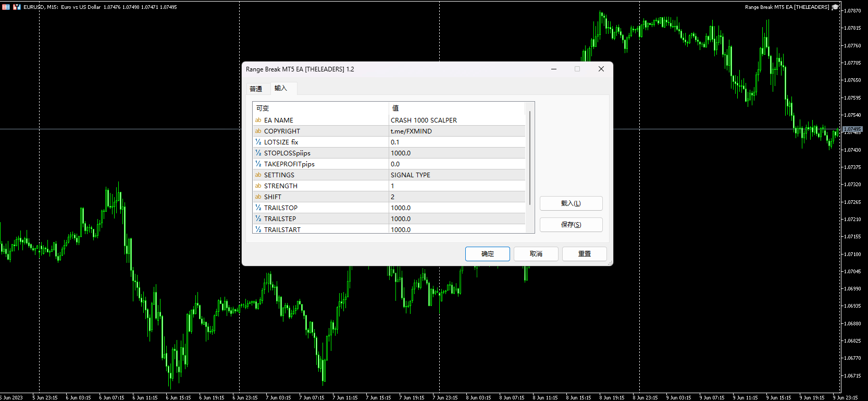The image size is (868, 401).
Task: Click the chart window icon beside EURUSD title
Action: (17, 7)
